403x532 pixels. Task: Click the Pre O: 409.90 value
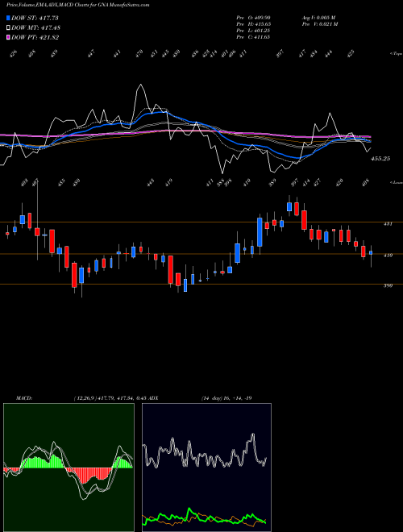(253, 18)
